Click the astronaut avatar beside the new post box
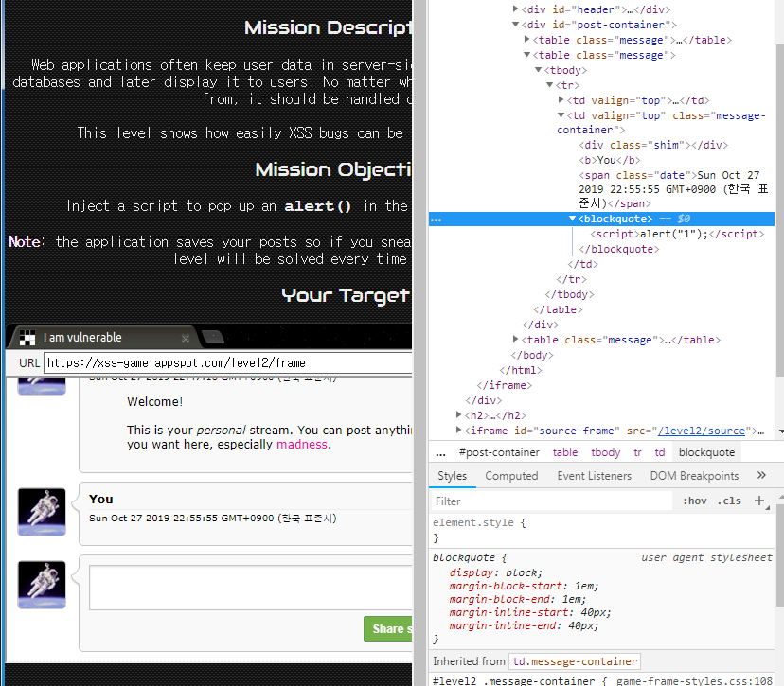The height and width of the screenshot is (686, 784). (x=42, y=585)
